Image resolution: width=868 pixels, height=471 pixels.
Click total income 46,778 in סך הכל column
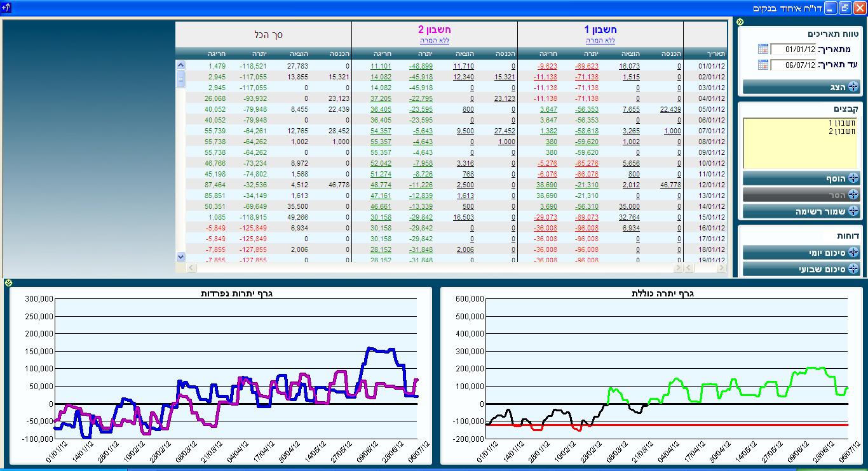point(339,185)
